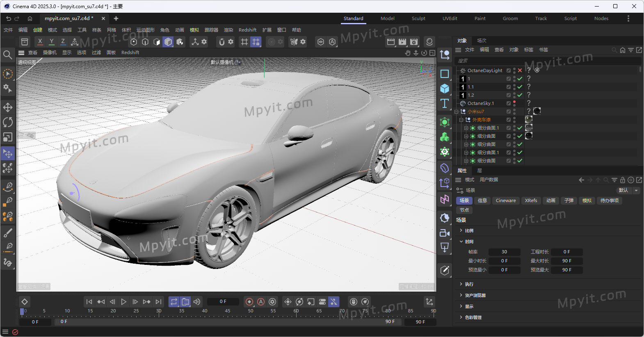Click the coordinate system icon next to Z

coord(75,42)
